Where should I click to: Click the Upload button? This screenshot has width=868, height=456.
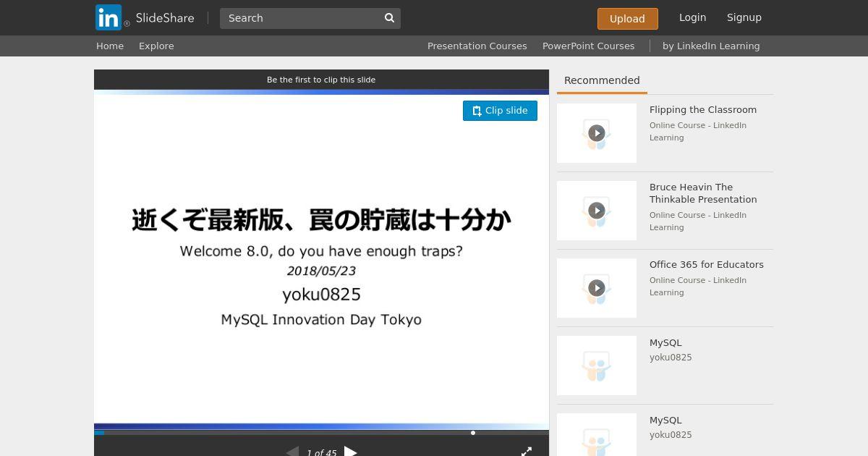click(x=627, y=19)
